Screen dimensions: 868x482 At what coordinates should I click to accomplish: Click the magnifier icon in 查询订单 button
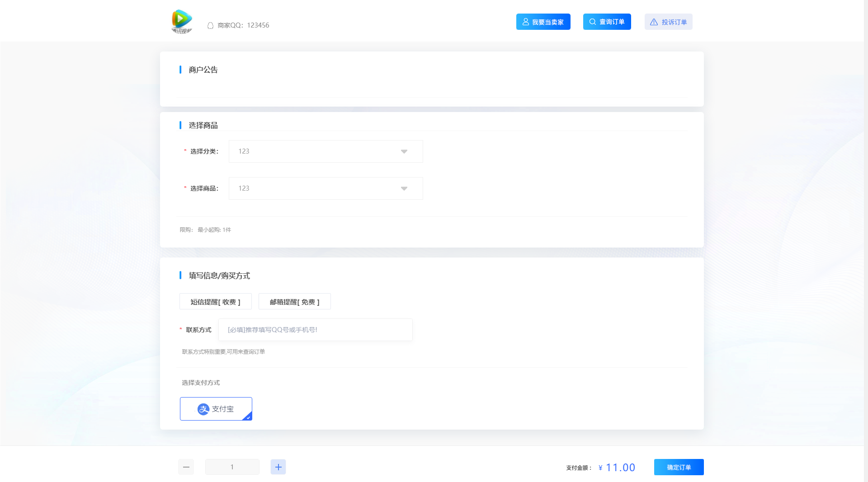592,22
